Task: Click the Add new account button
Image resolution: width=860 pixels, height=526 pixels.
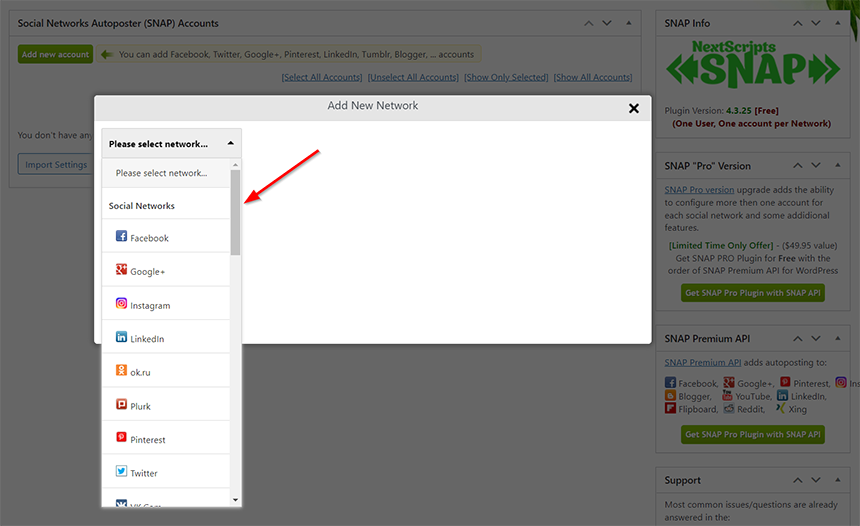Action: 55,54
